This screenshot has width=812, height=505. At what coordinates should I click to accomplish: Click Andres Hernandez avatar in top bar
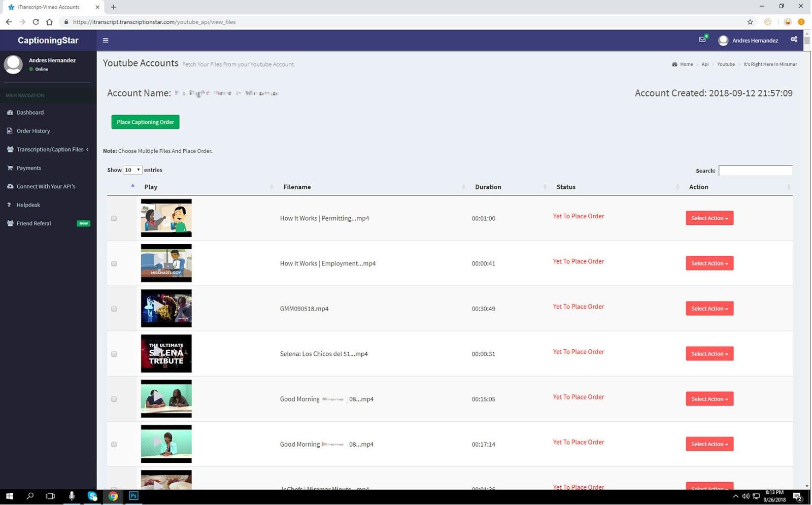pyautogui.click(x=724, y=41)
